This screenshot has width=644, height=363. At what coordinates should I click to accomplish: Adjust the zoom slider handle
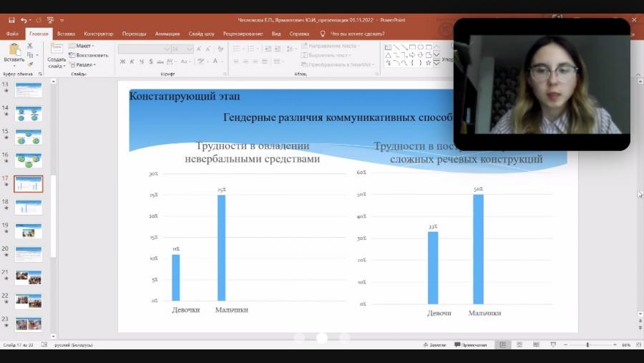click(587, 344)
